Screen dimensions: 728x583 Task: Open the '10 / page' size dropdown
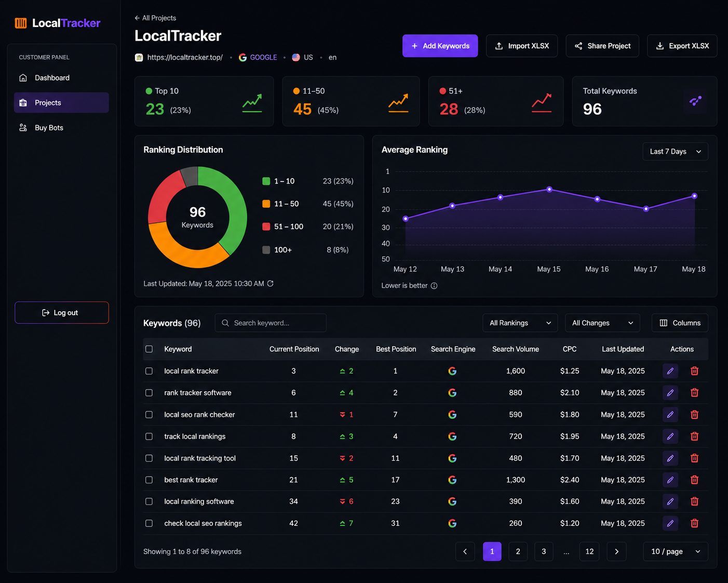[675, 551]
